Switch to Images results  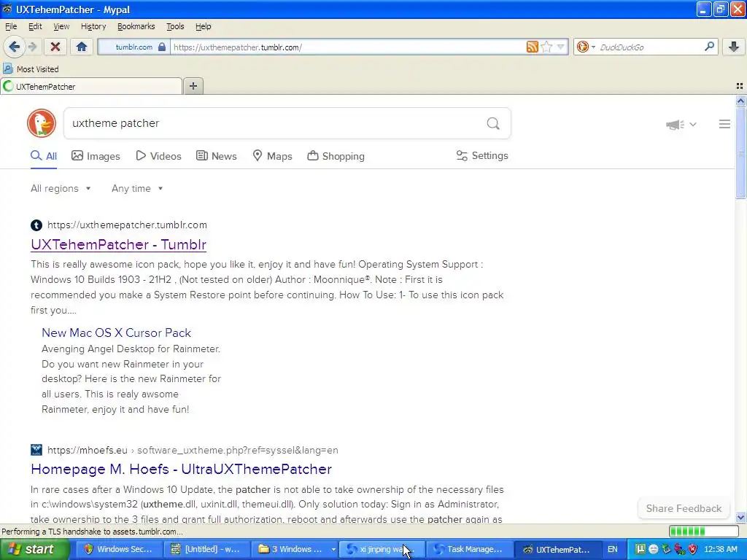(96, 156)
